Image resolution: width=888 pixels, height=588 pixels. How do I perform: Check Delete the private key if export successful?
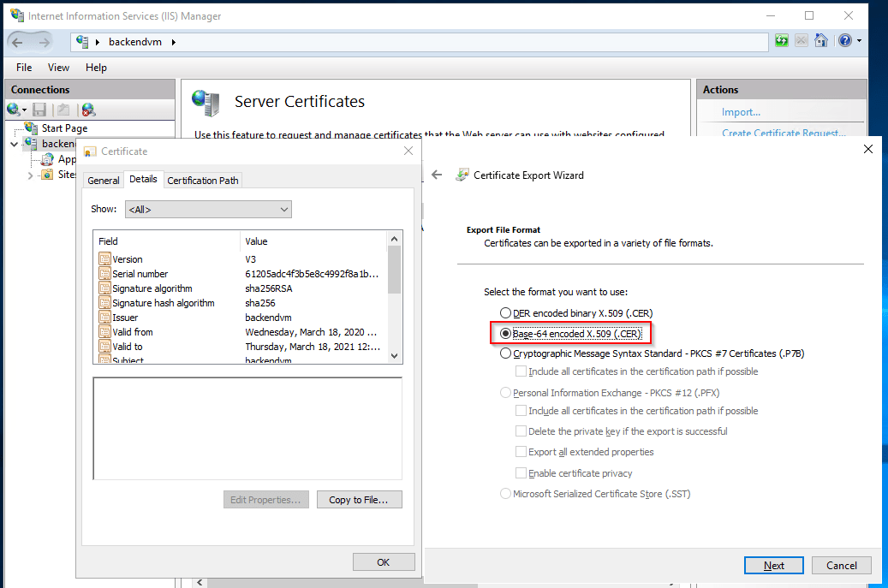[521, 431]
